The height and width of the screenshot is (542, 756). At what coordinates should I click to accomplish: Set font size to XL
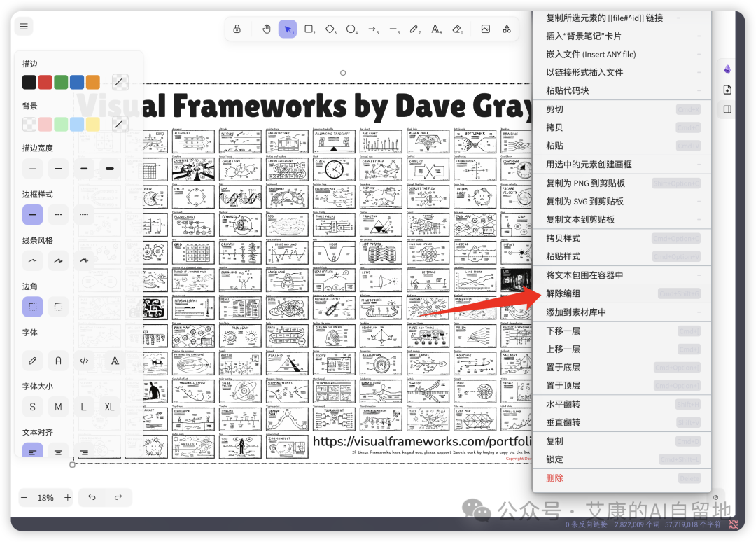point(109,407)
